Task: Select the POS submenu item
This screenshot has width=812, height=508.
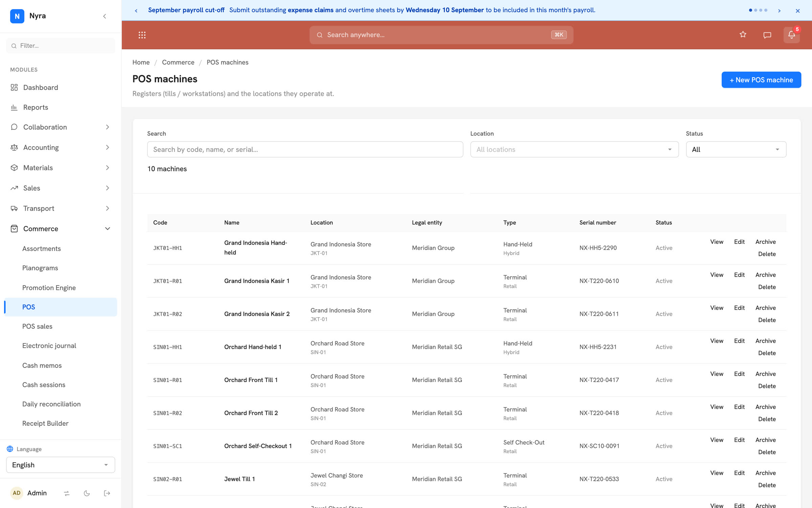Action: pyautogui.click(x=61, y=307)
